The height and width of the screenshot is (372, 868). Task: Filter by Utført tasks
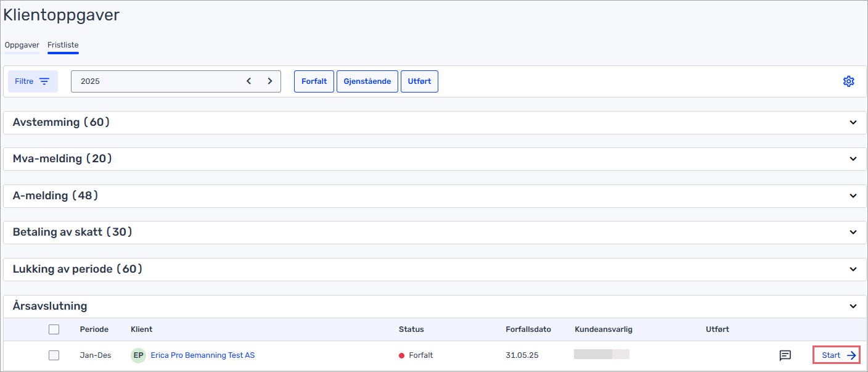[419, 81]
